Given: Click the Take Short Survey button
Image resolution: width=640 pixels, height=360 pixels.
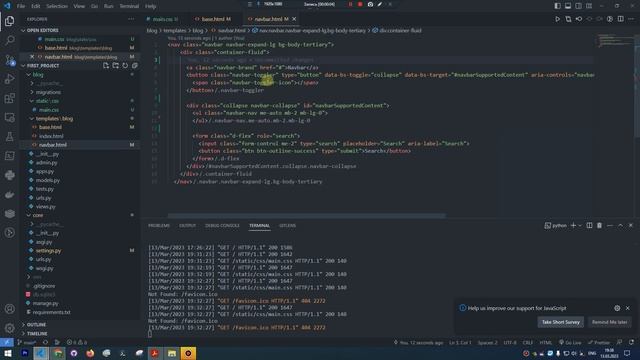Looking at the screenshot, I should 560,322.
